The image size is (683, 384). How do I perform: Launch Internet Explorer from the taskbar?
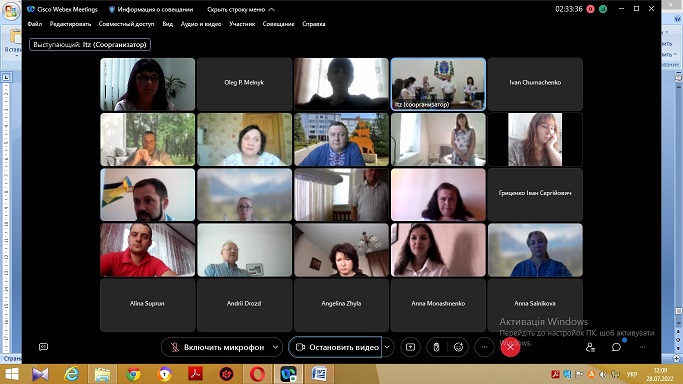click(x=71, y=374)
